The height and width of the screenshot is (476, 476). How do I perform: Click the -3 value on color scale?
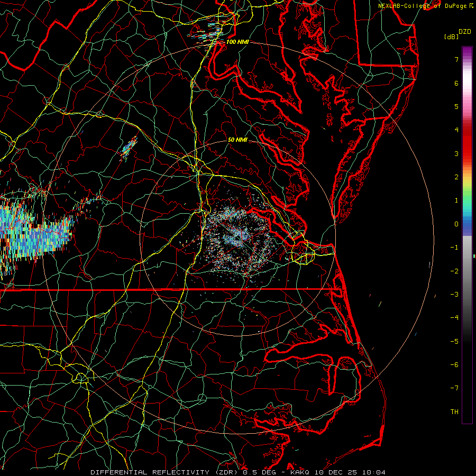point(454,295)
